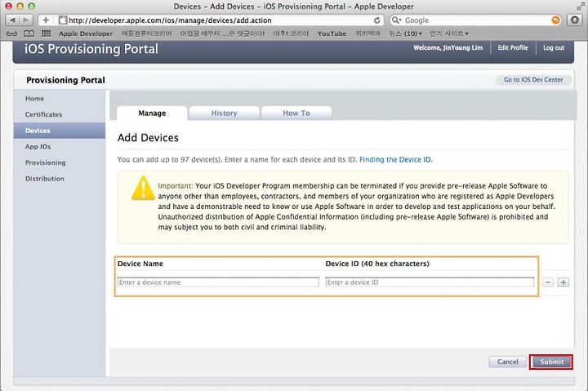This screenshot has height=391, width=588.
Task: Go back with the Safari back arrow
Action: [12, 20]
